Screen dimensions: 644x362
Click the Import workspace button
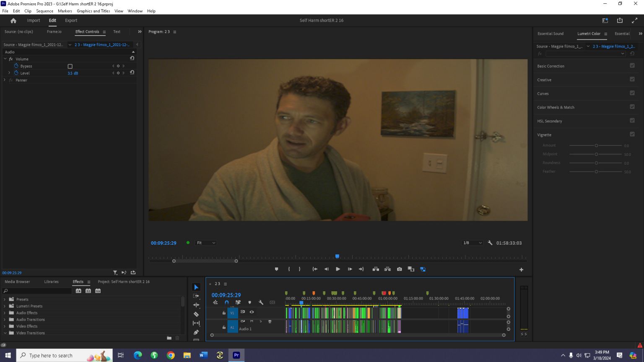click(34, 21)
